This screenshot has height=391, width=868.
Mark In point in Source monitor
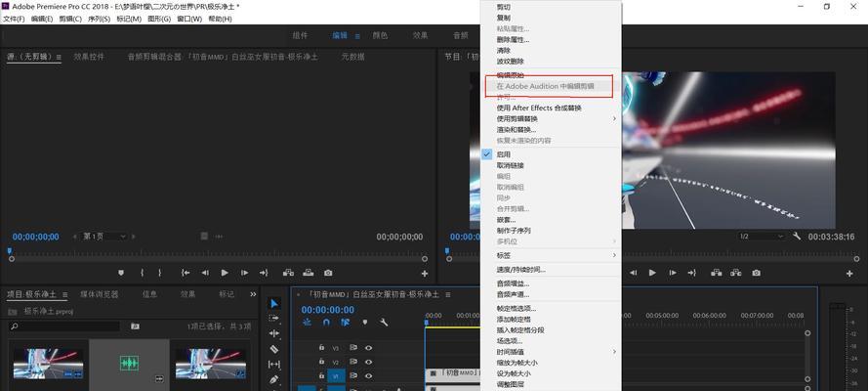pos(142,273)
